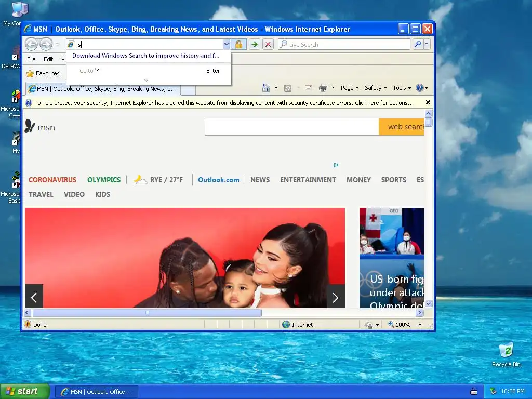Click the RSS feeds icon
The image size is (532, 399).
coord(288,88)
